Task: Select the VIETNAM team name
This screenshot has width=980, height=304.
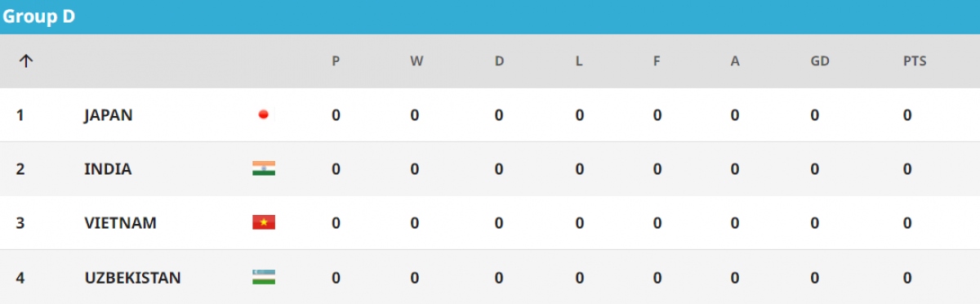Action: pos(120,223)
